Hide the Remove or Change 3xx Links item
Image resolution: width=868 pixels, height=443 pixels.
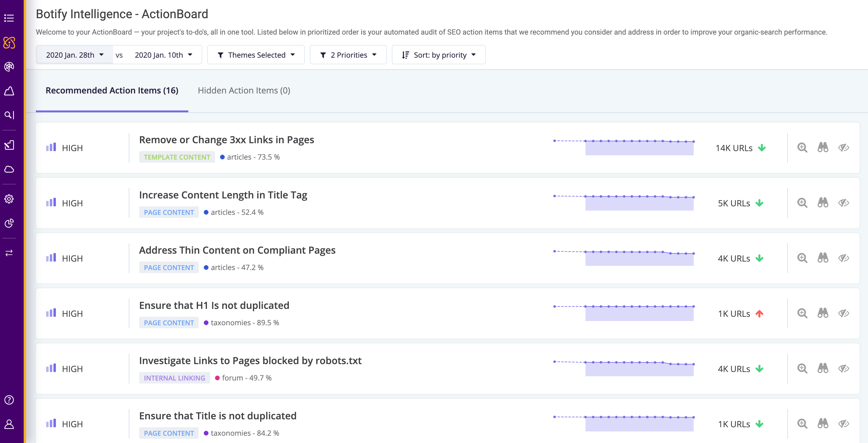843,147
